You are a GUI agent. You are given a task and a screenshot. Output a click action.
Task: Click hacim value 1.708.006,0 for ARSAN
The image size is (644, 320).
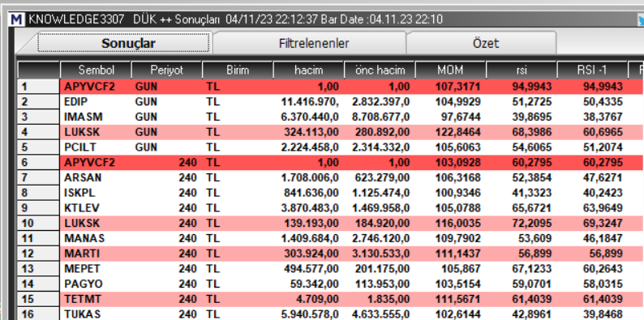[310, 177]
